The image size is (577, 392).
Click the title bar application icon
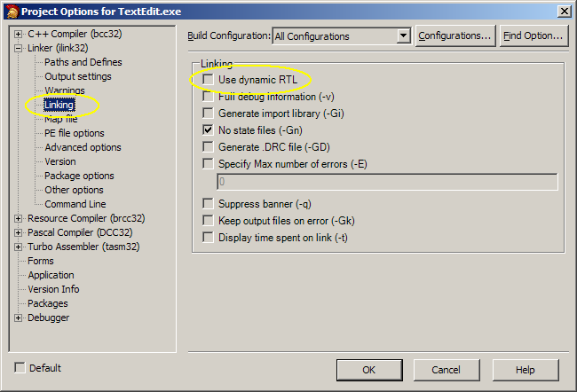[x=11, y=10]
